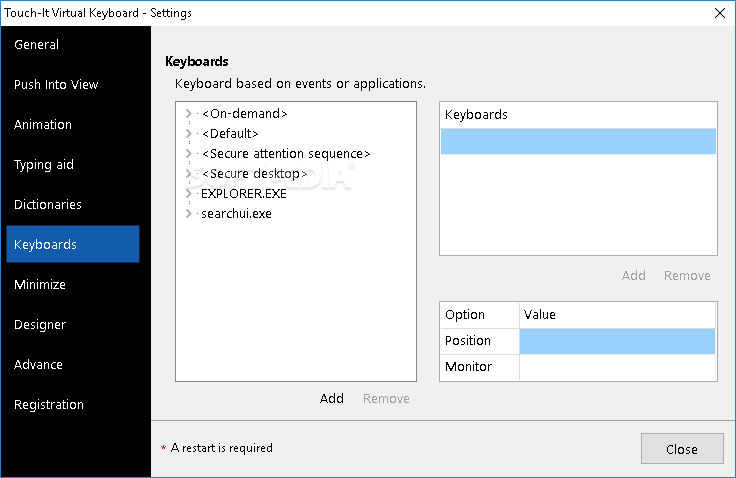Click Add below the applications tree

click(x=332, y=399)
